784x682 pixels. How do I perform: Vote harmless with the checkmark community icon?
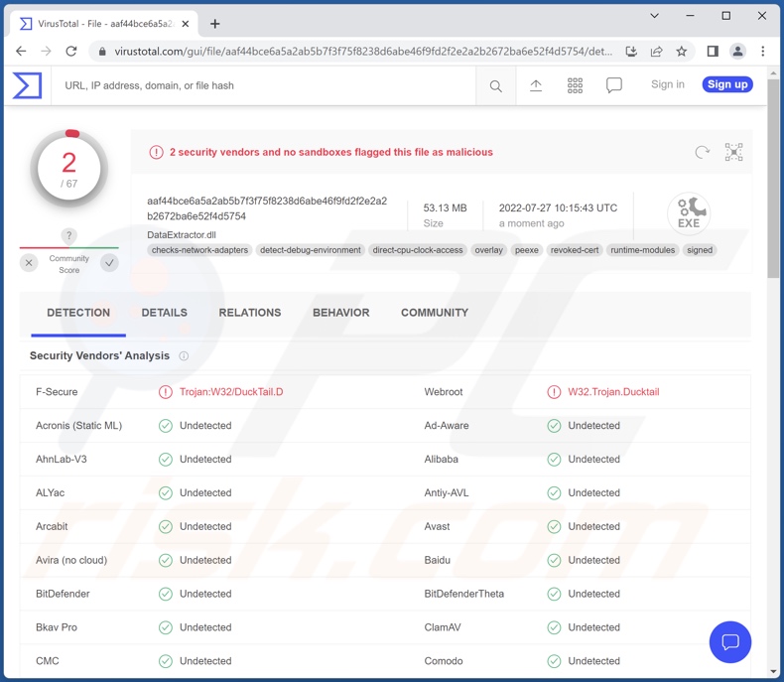pos(109,262)
